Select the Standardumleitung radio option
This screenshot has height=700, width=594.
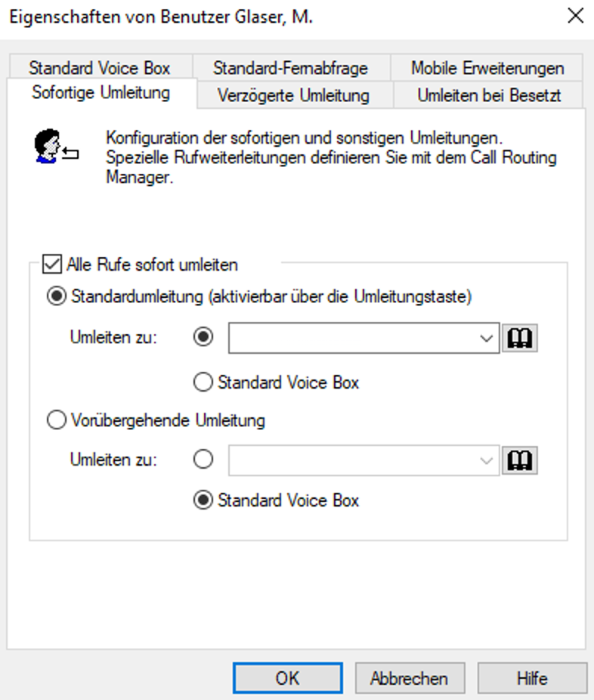pos(57,296)
